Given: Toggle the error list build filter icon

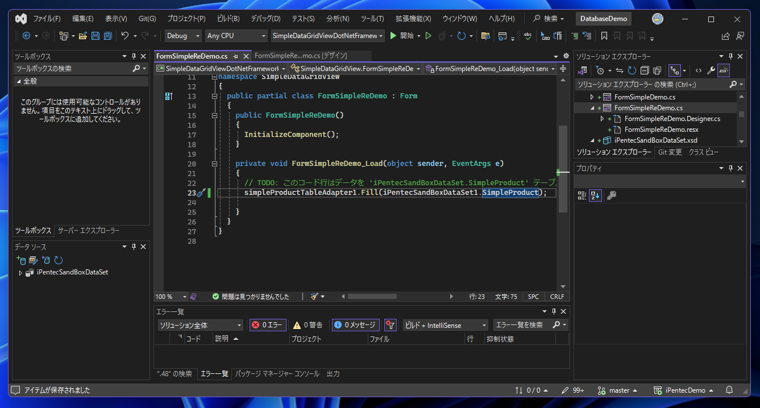Looking at the screenshot, I should [x=390, y=325].
